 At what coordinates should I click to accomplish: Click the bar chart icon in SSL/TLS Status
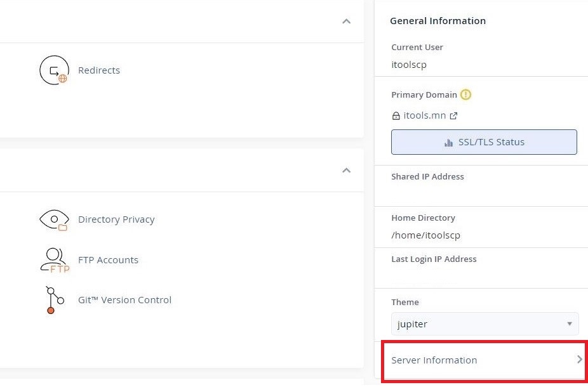coord(448,143)
